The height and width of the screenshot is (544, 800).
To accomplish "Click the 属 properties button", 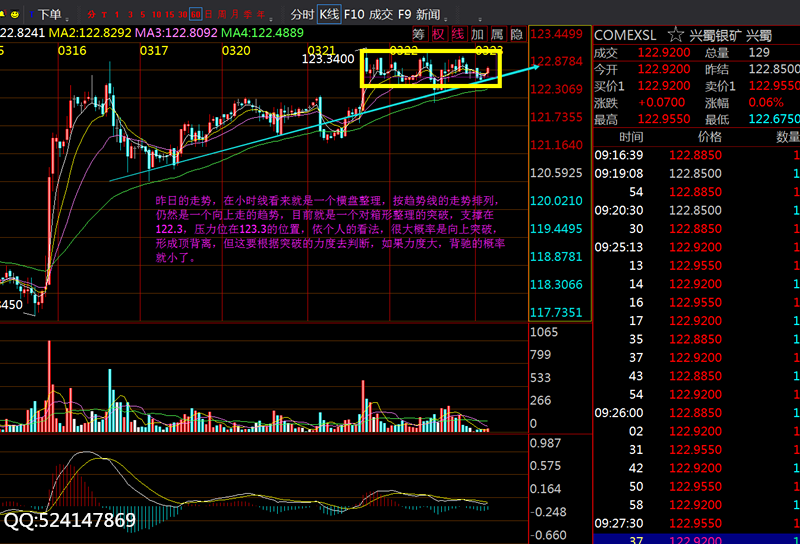I will coord(497,34).
